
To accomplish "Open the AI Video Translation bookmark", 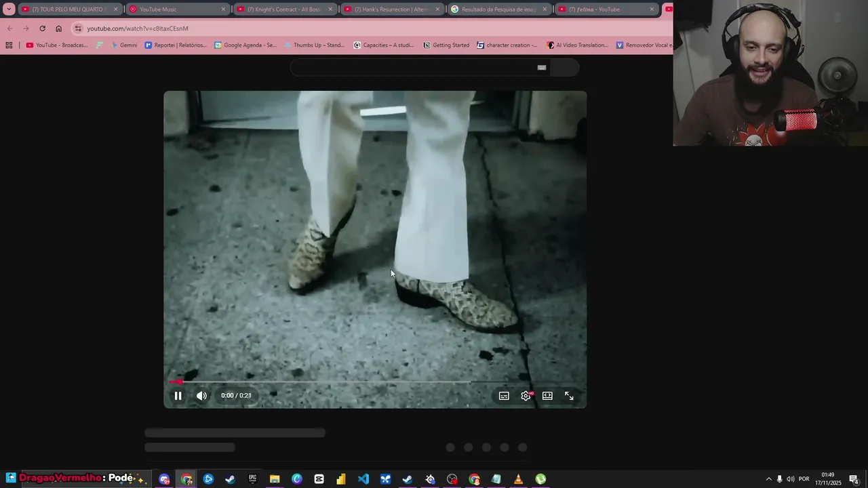I will click(x=577, y=45).
